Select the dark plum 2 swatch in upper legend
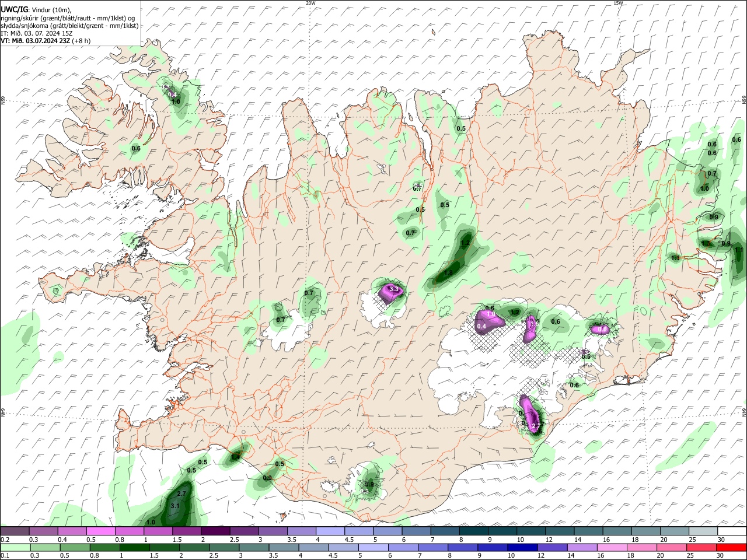Viewport: 747px width, 560px height. [x=215, y=531]
